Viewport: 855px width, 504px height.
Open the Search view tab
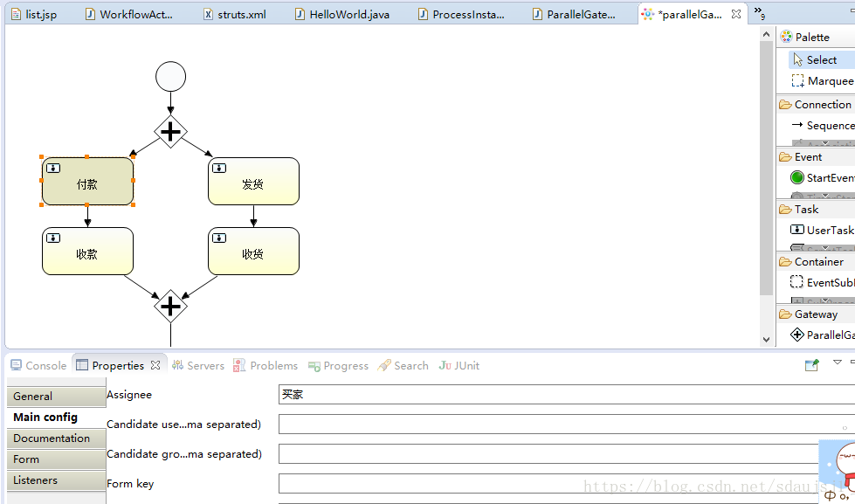click(x=403, y=365)
